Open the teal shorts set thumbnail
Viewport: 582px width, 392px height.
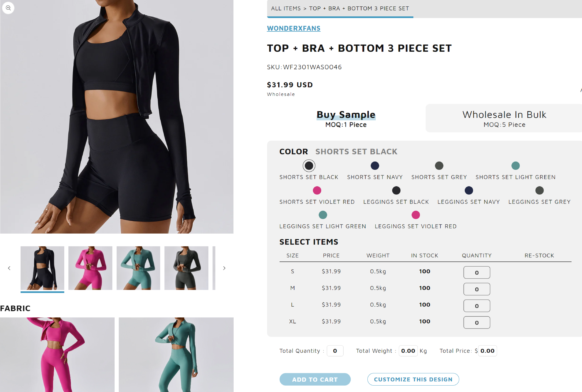[x=138, y=268]
